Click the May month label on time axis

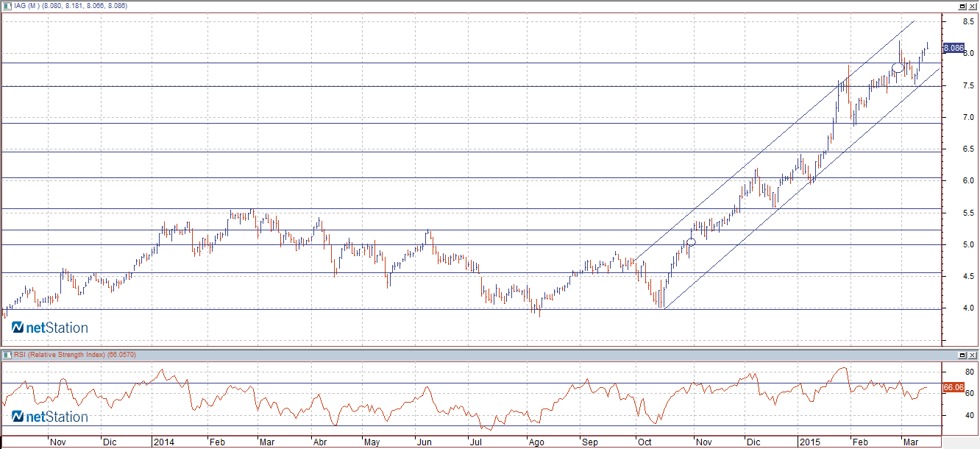(372, 443)
